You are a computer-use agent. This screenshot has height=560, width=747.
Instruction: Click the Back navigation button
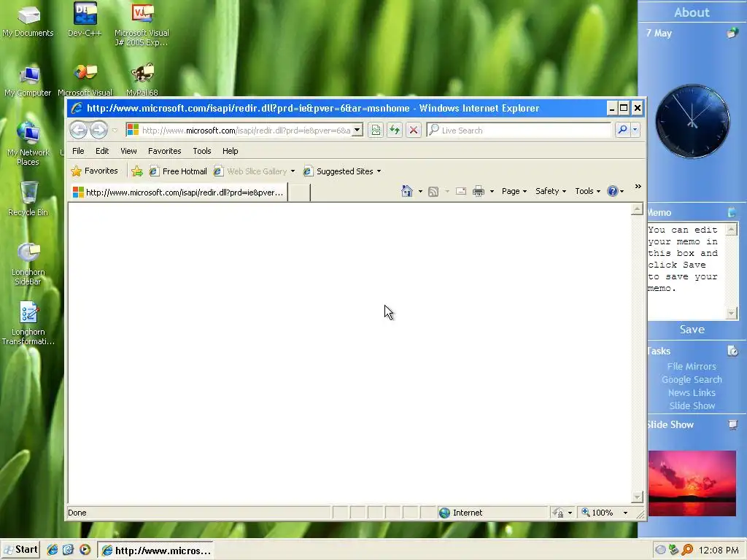tap(79, 130)
